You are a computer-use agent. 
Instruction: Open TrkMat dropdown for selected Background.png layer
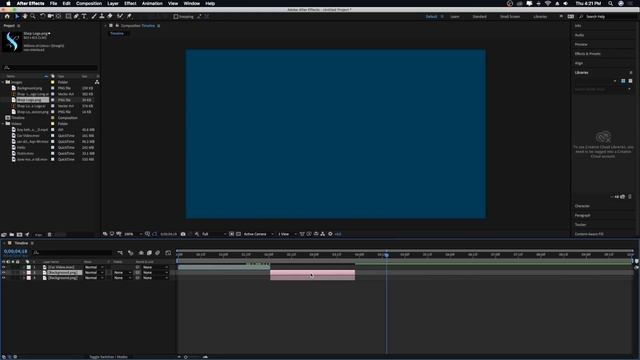click(122, 273)
